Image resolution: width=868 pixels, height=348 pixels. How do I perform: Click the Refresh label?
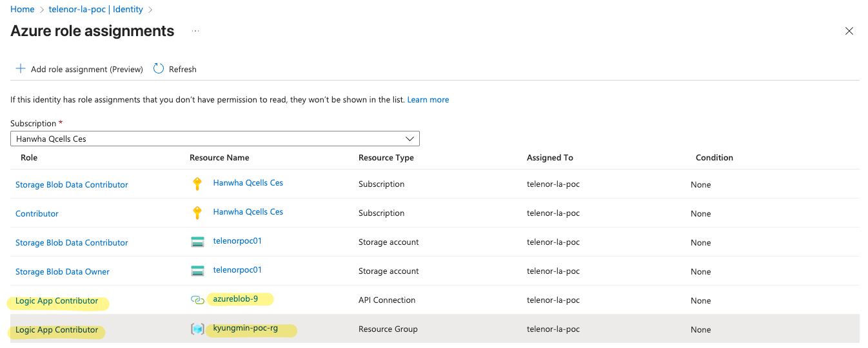[182, 69]
